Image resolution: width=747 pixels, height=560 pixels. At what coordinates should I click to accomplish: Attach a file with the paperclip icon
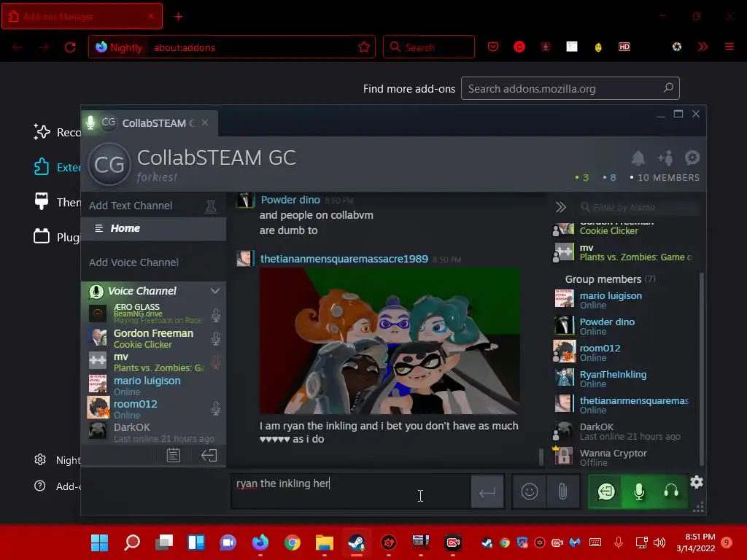[562, 491]
